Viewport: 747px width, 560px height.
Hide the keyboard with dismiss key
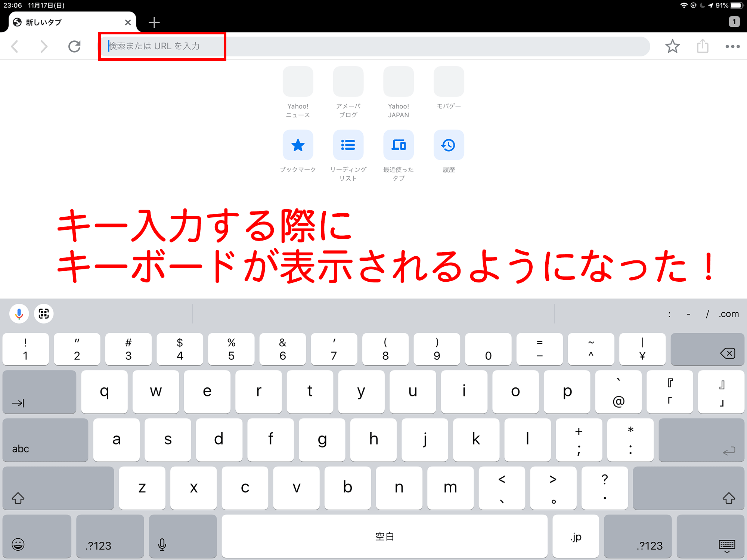710,536
